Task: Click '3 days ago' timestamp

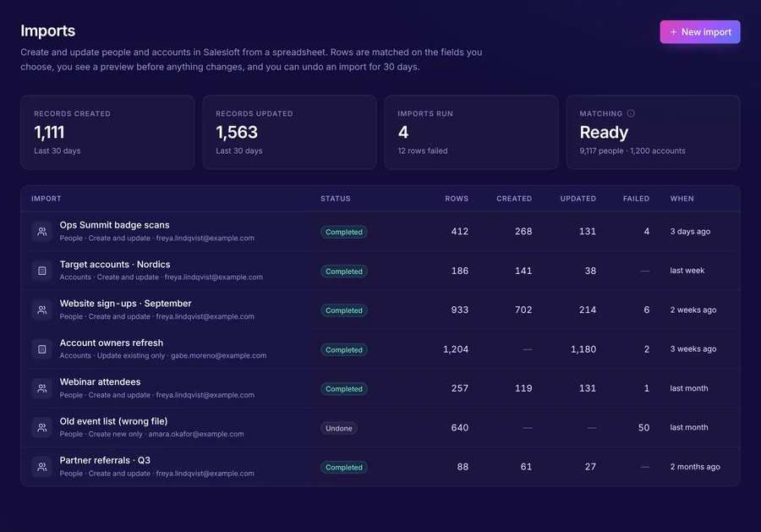Action: (x=690, y=232)
